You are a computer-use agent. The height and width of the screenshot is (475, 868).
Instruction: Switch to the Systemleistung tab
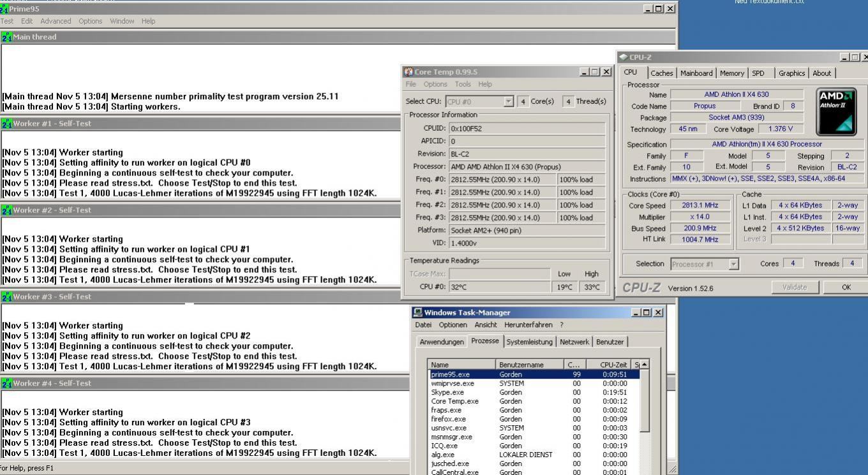(x=529, y=342)
